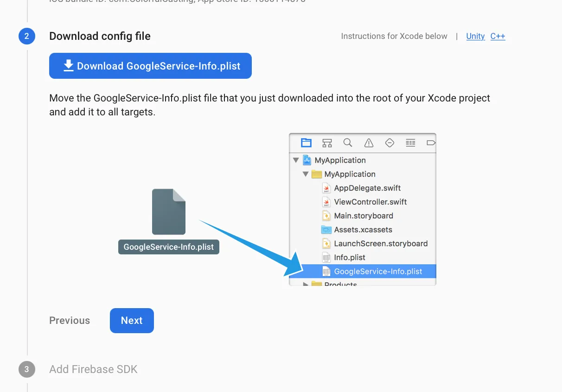Click the Swift icon beside AppDelegate.swift
Screen dimensions: 562x392
pyautogui.click(x=326, y=188)
